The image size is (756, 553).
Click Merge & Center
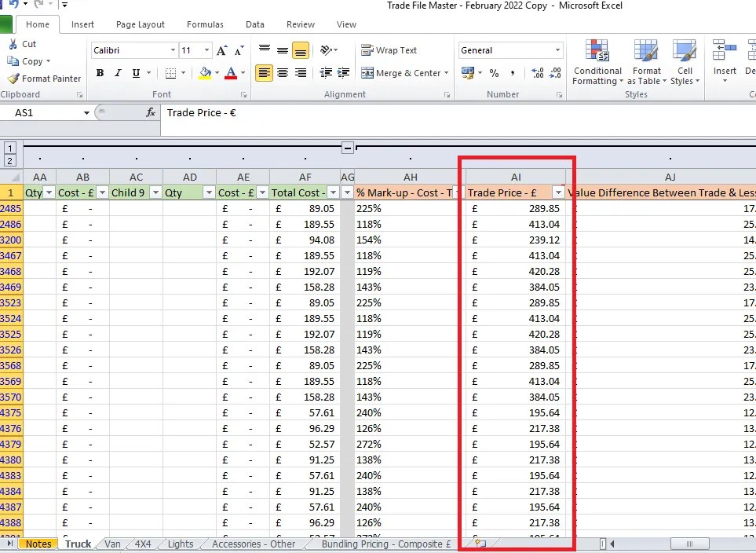(x=400, y=73)
